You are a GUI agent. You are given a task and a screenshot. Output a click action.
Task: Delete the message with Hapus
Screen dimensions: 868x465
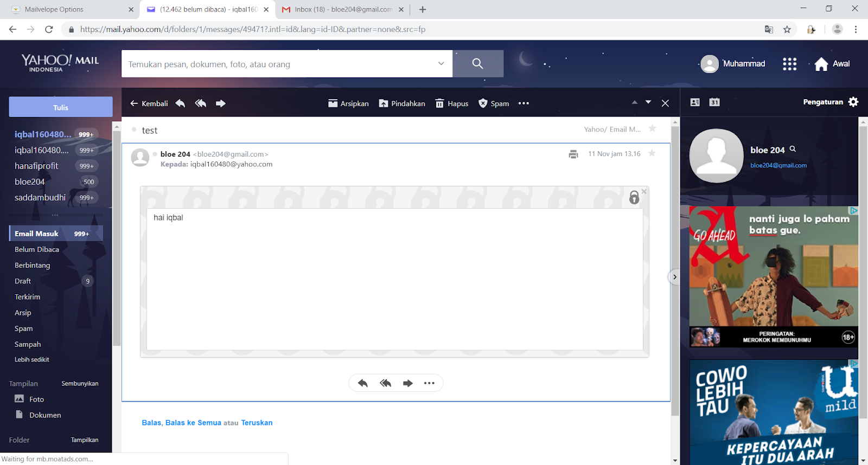tap(452, 103)
